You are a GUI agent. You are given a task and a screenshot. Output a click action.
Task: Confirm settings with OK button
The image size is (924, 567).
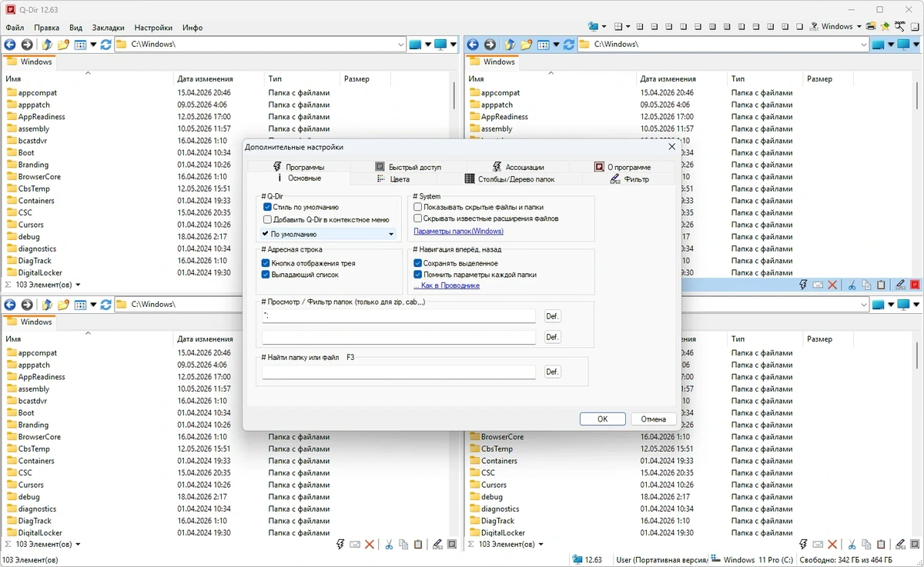pyautogui.click(x=602, y=419)
